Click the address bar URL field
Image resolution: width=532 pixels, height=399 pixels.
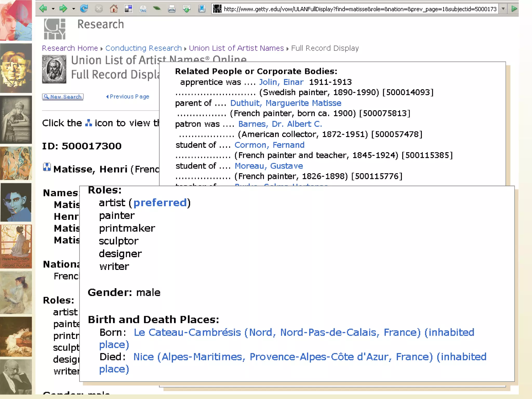coord(360,9)
